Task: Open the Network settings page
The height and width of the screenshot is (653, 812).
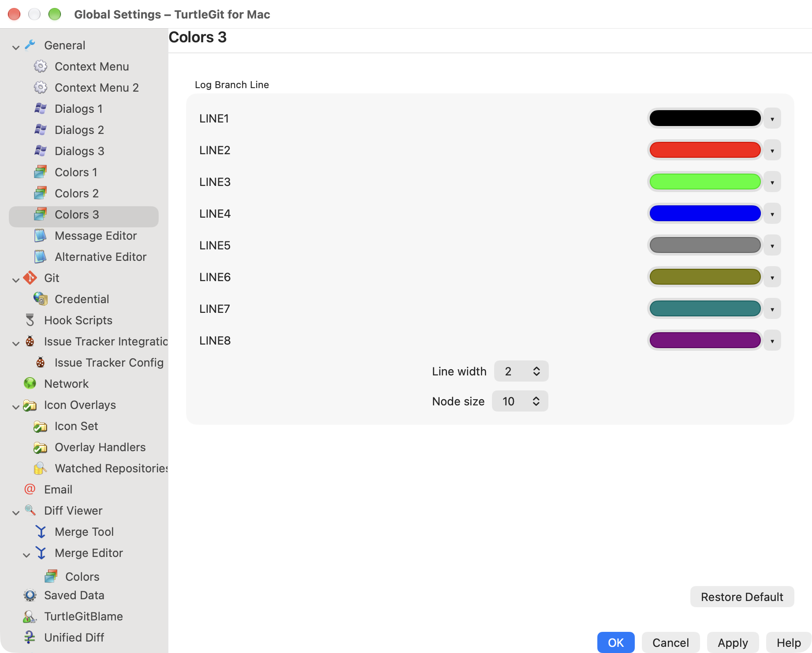Action: point(66,383)
